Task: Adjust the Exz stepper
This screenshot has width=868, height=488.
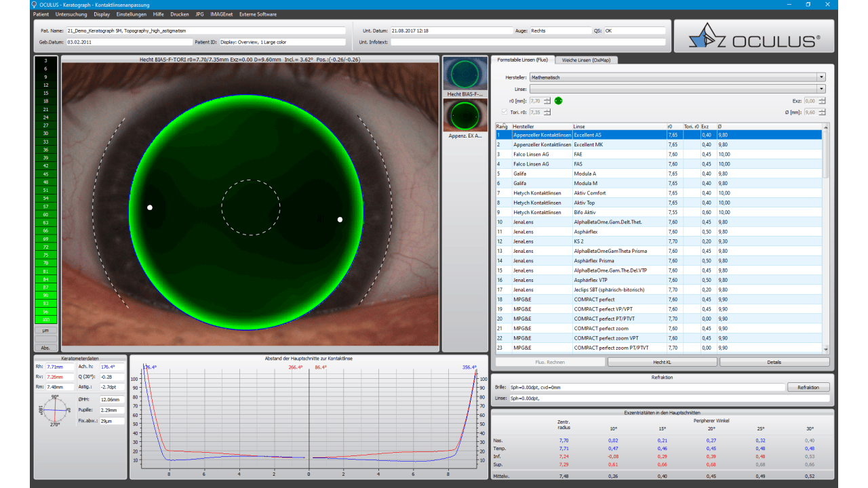Action: [x=822, y=101]
